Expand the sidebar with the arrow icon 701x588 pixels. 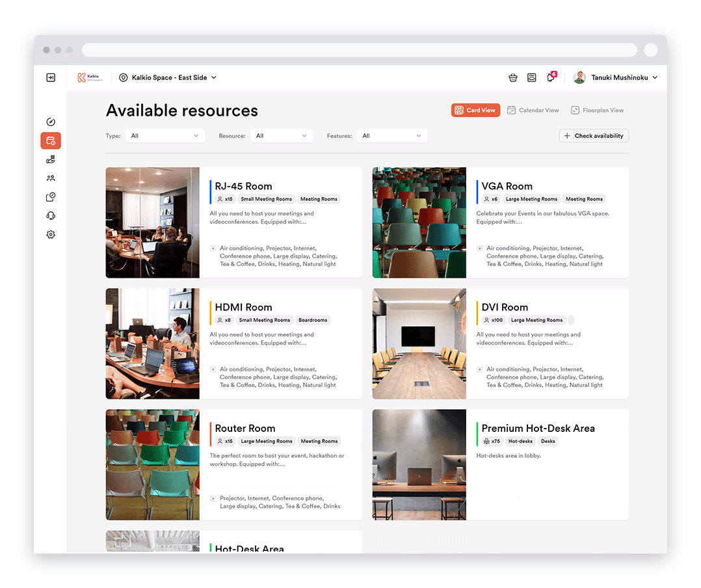(x=51, y=78)
